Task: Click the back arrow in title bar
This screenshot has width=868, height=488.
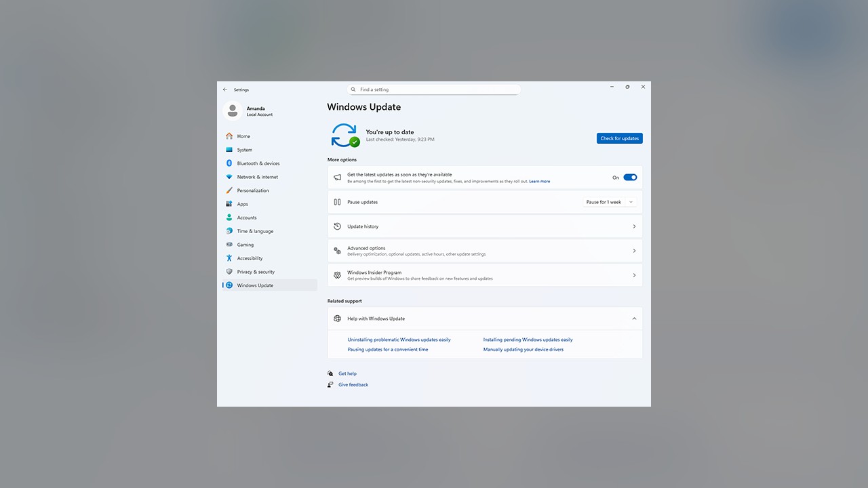Action: (x=225, y=89)
